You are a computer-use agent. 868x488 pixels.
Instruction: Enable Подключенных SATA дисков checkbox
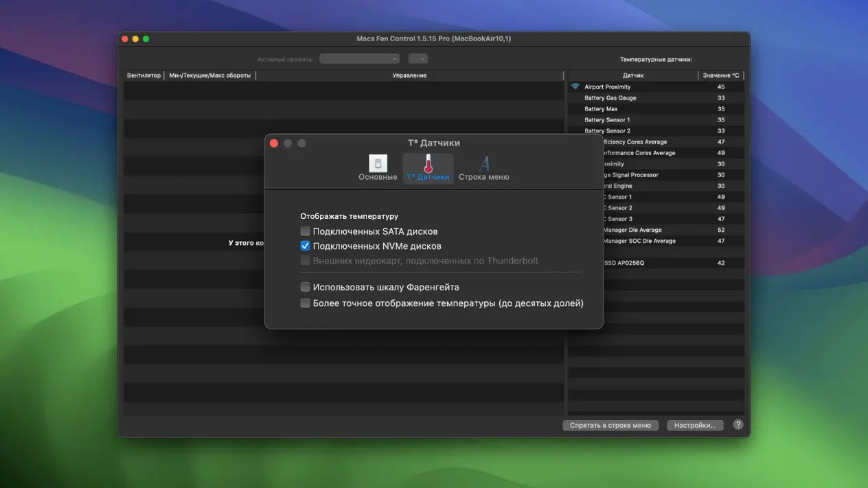click(x=305, y=231)
